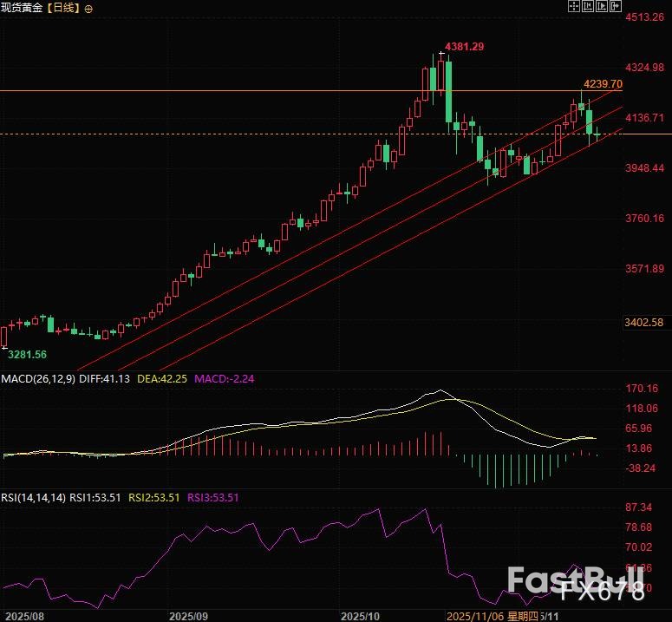Viewport: 672px width, 622px height.
Task: Click the crosshair move icon in top toolbar
Action: [x=573, y=7]
